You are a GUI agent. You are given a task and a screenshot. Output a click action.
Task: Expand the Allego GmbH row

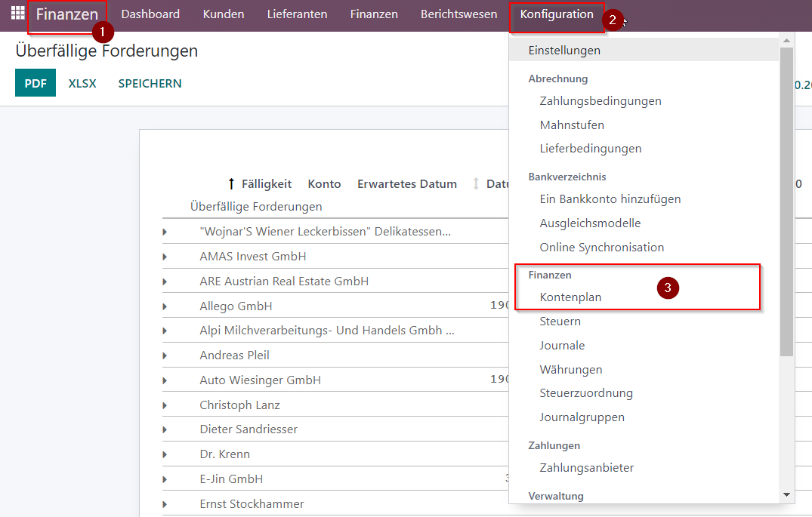[165, 306]
